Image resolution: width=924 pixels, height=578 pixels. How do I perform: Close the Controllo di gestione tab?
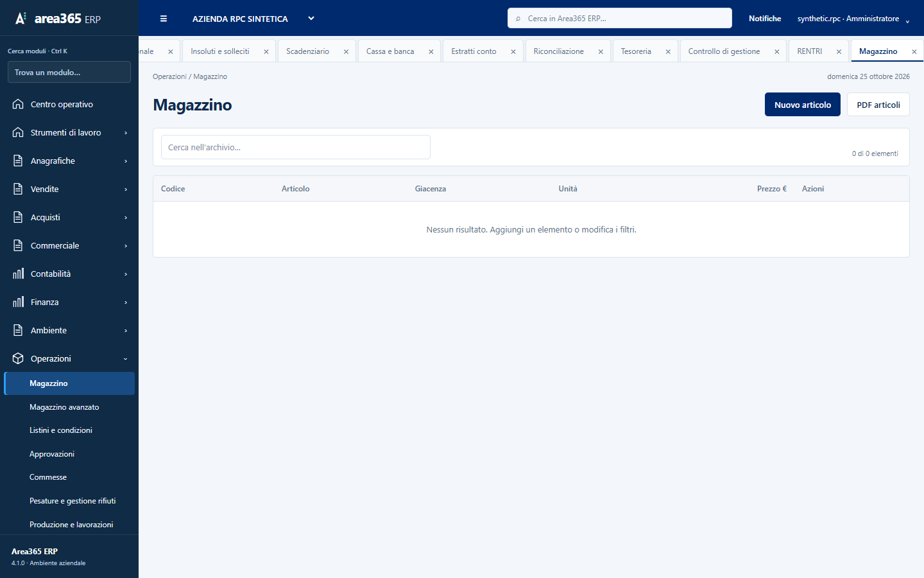coord(777,51)
